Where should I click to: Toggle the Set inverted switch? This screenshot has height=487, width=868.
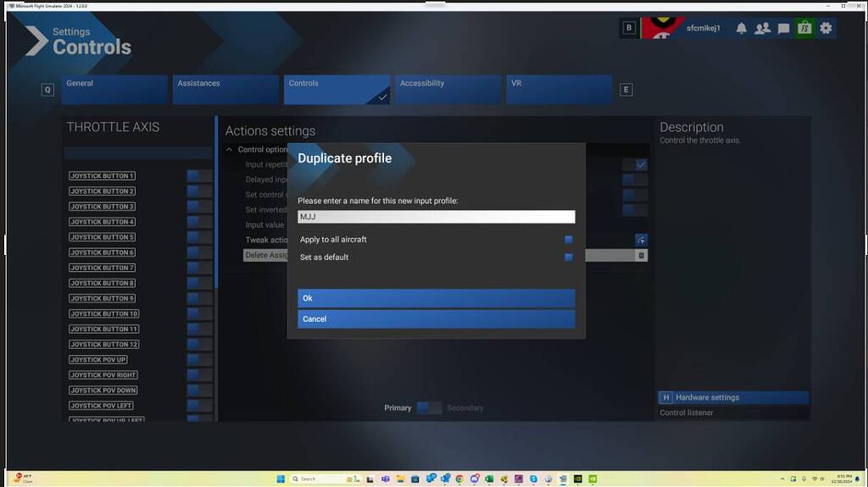coord(634,210)
